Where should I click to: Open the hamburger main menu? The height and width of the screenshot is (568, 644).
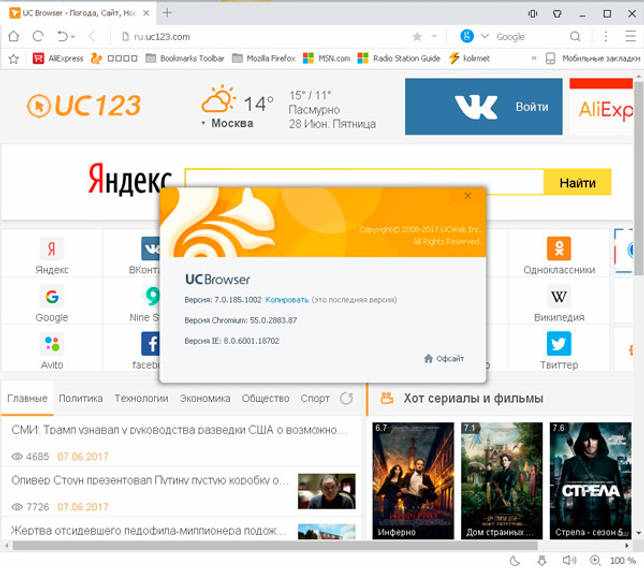coord(630,36)
